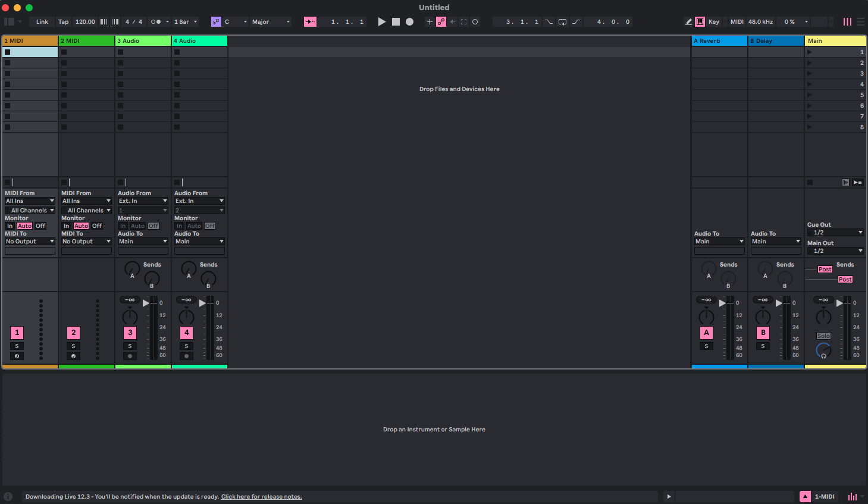The image size is (868, 504).
Task: Enable the computer MIDI keyboard piano icon
Action: click(x=700, y=21)
